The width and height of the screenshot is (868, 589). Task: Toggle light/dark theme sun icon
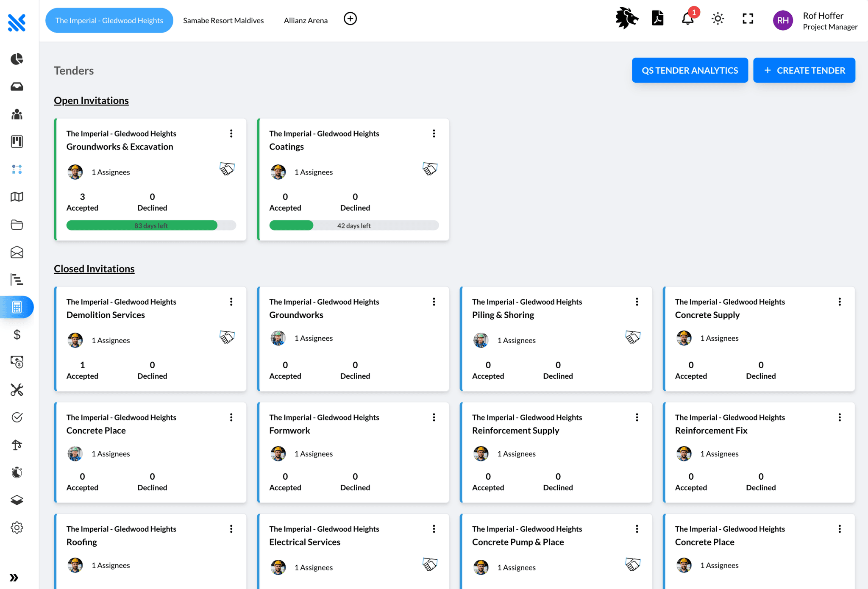click(x=718, y=19)
